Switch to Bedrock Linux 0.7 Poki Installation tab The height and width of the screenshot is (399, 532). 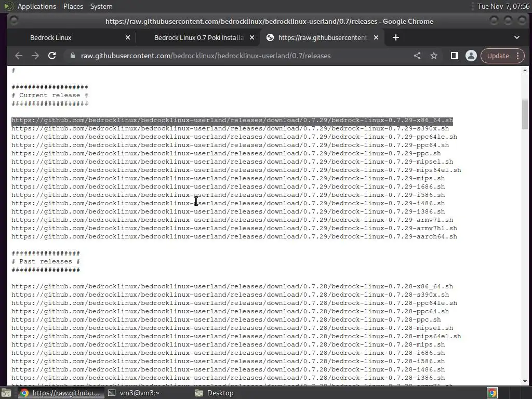(199, 37)
